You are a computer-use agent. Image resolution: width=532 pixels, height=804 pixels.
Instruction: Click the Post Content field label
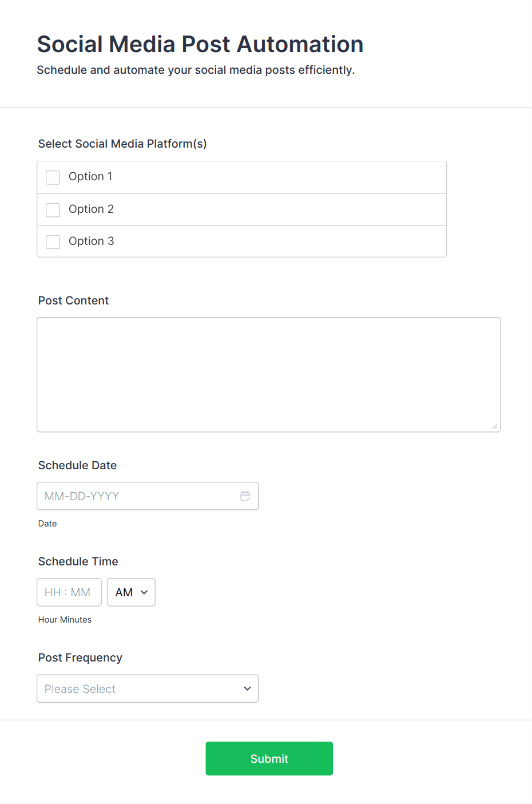tap(73, 301)
